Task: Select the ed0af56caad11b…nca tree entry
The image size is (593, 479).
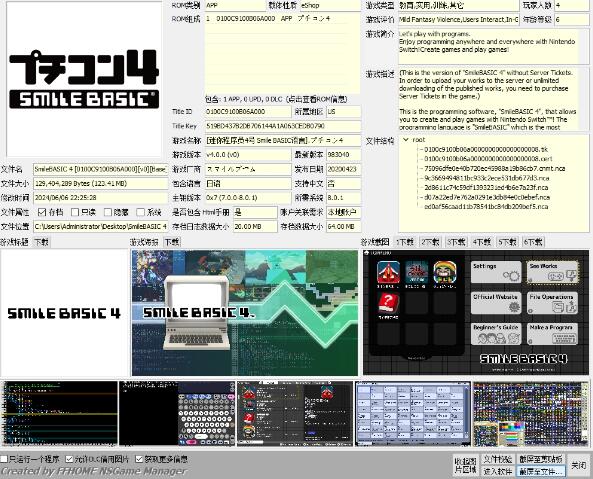Action: tap(486, 207)
